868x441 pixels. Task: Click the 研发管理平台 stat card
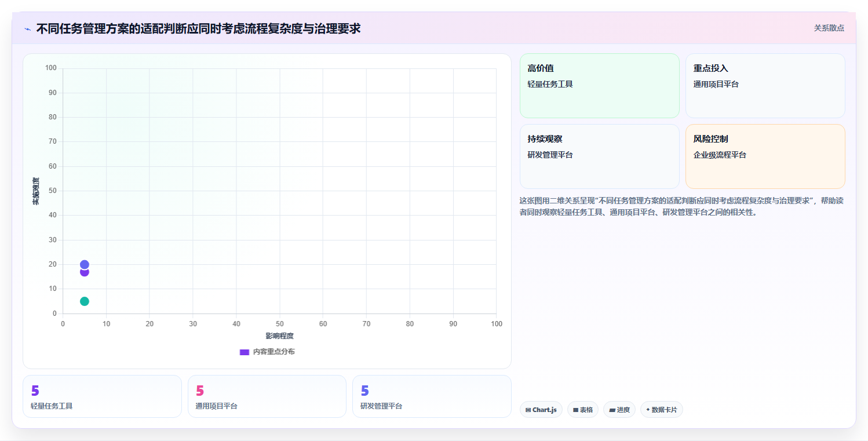point(432,396)
